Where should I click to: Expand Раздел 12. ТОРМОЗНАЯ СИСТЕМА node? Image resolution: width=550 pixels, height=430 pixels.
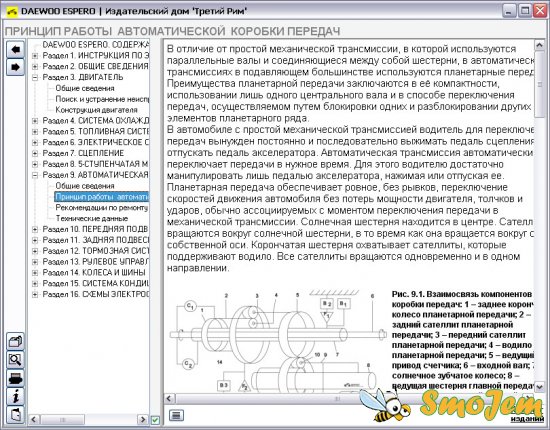pos(35,251)
